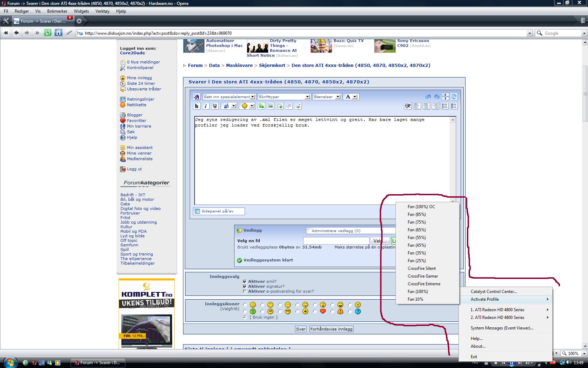Open Catalyst Control Center from tray menu
The image size is (588, 368).
click(506, 292)
